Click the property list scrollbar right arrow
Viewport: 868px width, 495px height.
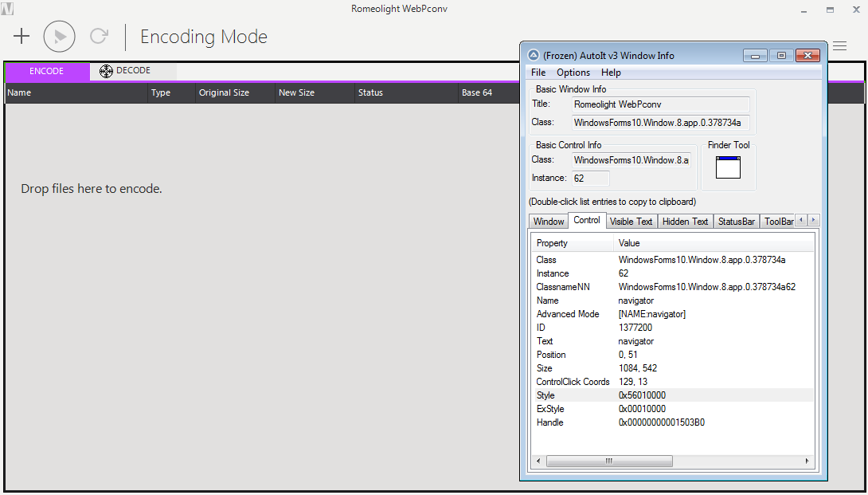pos(807,462)
